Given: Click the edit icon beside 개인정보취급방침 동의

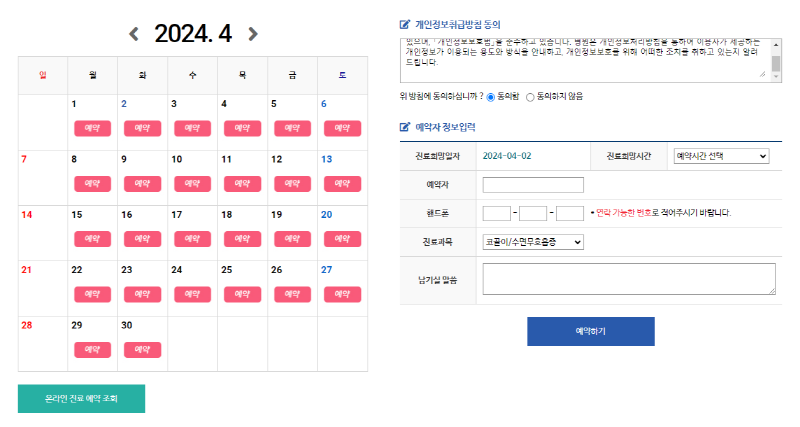Looking at the screenshot, I should [404, 24].
